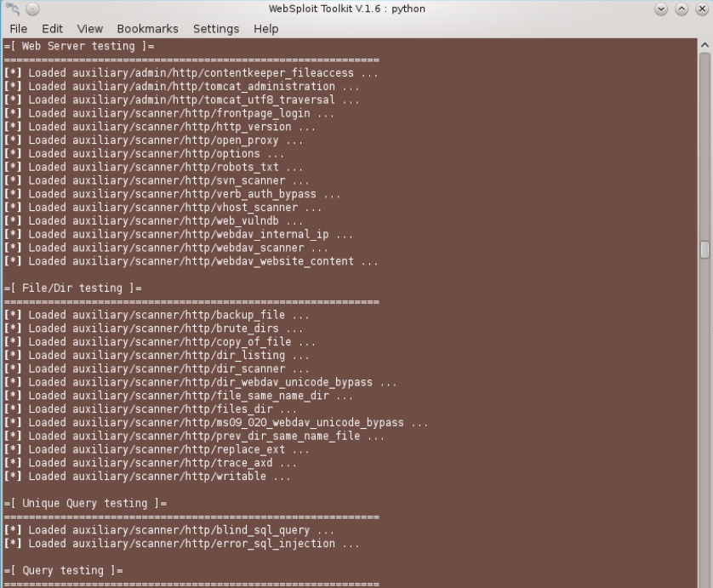Click the round pin-on-all-desktops button
This screenshot has width=713, height=588.
33,9
